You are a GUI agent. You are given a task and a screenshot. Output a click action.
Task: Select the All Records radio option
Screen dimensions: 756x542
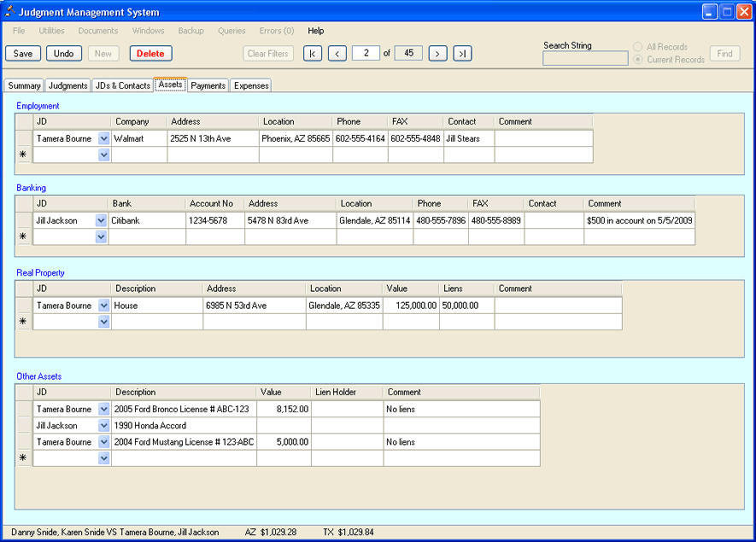point(638,47)
